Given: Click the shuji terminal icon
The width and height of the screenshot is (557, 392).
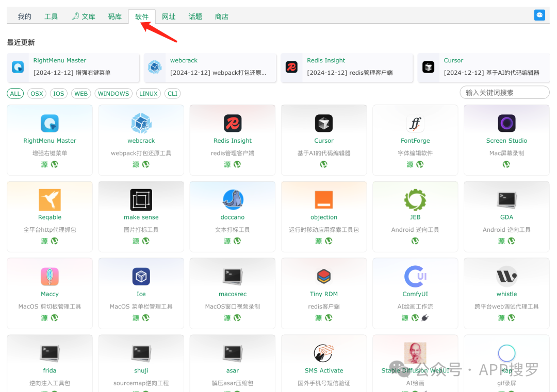Looking at the screenshot, I should point(141,353).
